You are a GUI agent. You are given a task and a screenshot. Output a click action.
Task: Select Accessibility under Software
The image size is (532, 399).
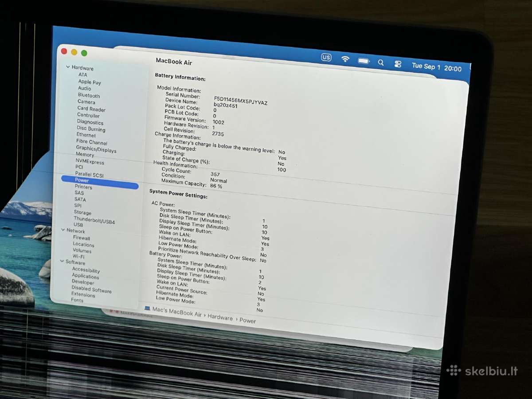pyautogui.click(x=86, y=270)
